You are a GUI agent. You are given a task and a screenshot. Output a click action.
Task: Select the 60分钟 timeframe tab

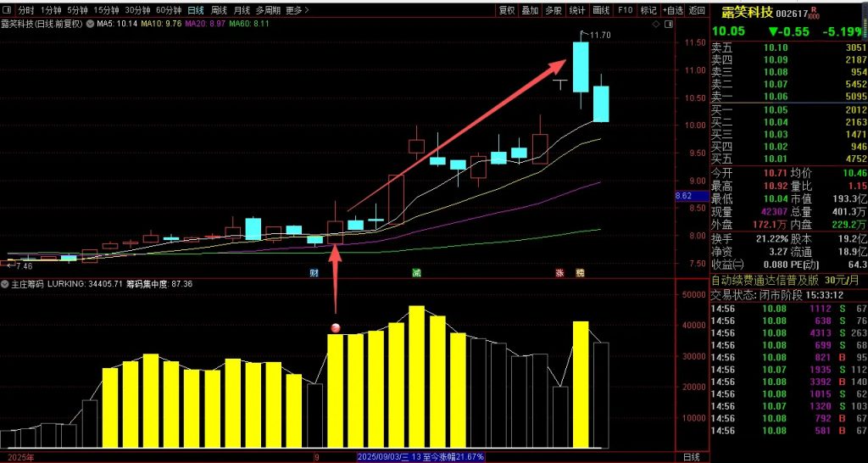(170, 11)
